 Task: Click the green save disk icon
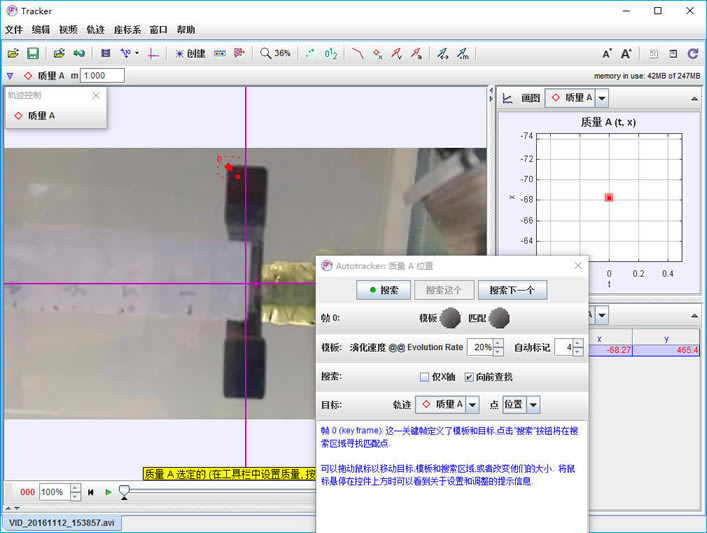[x=33, y=53]
